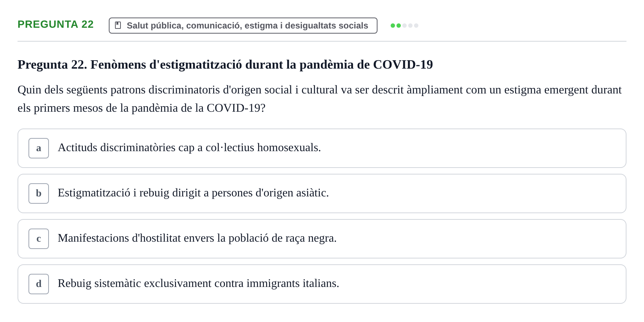Click the difficulty dots indicator
Image resolution: width=644 pixels, height=322 pixels.
[x=405, y=26]
